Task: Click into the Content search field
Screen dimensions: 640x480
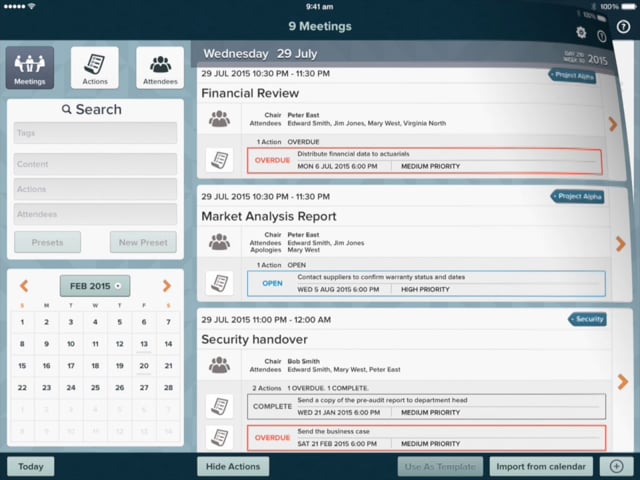Action: [x=96, y=164]
